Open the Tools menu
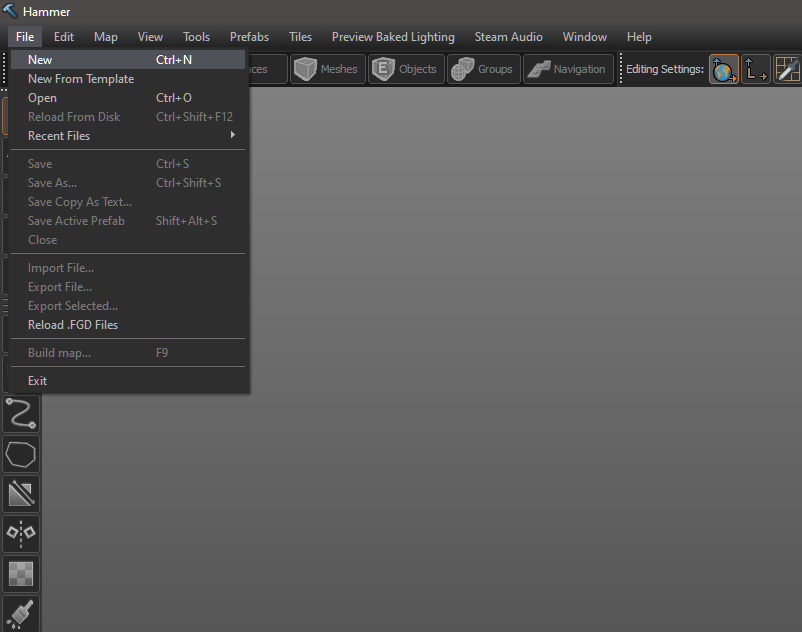This screenshot has height=632, width=802. [196, 37]
